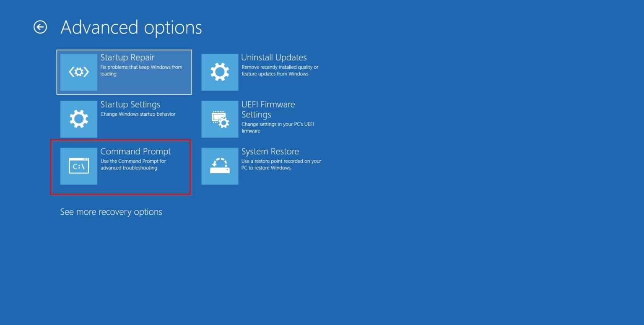Click the back arrow icon
This screenshot has height=325, width=644.
pyautogui.click(x=40, y=27)
